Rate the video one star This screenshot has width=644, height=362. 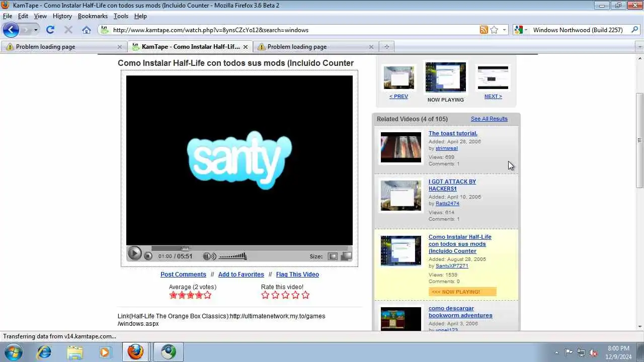(x=266, y=295)
